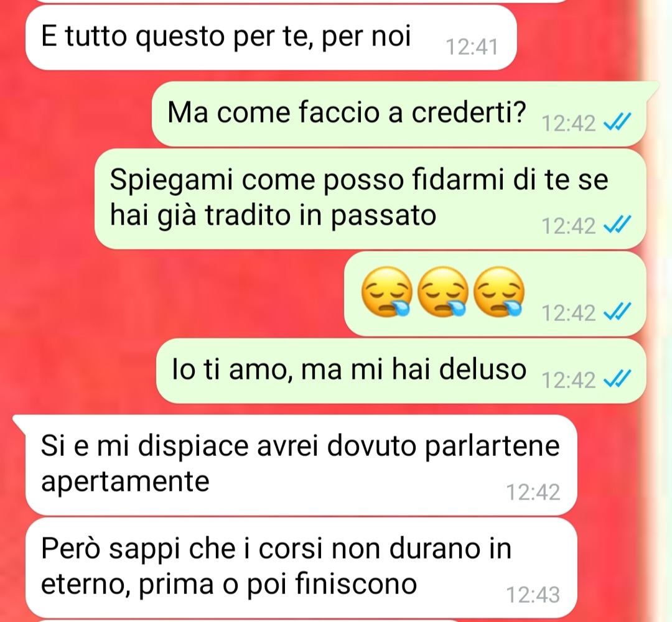Select the 'Io ti amo, ma mi hai deluso' bubble
Image resolution: width=672 pixels, height=622 pixels.
coord(401,371)
